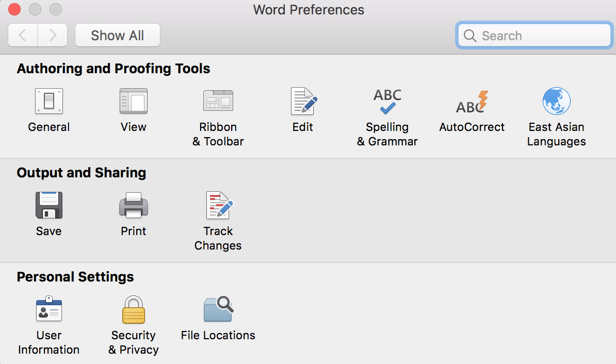Image resolution: width=616 pixels, height=364 pixels.
Task: Click the magnifying glass in the search box
Action: coord(469,36)
